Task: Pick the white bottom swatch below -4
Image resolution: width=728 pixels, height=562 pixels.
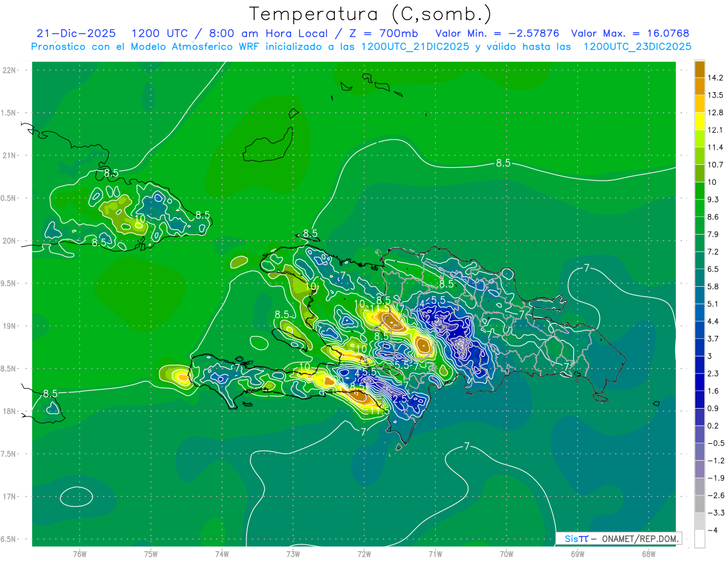Action: coord(699,538)
